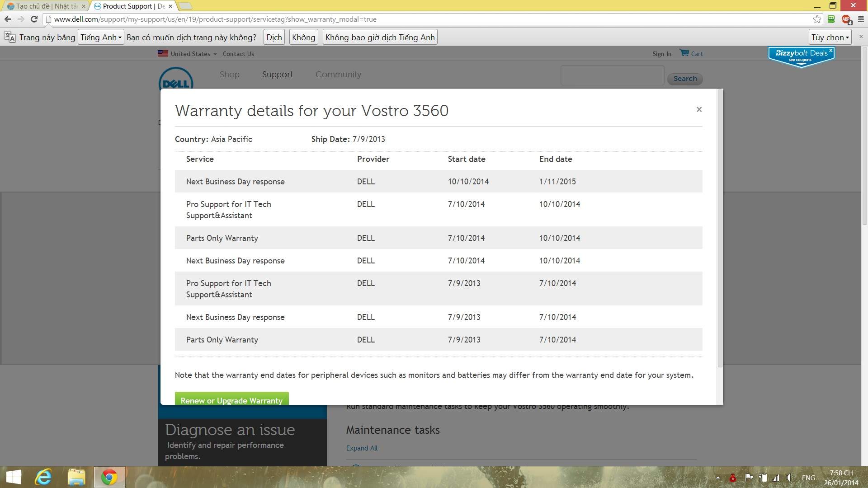Click the Không button in the translate bar

[x=303, y=37]
